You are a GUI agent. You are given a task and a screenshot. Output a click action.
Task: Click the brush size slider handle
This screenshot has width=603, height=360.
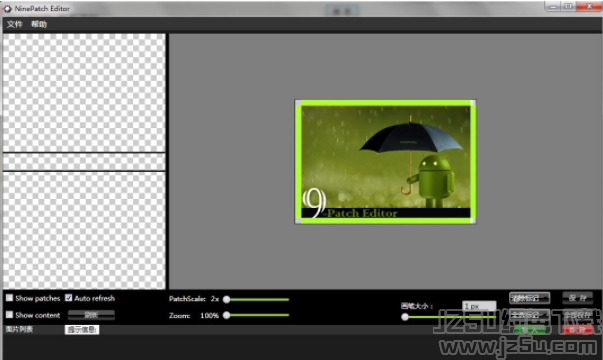[x=405, y=317]
